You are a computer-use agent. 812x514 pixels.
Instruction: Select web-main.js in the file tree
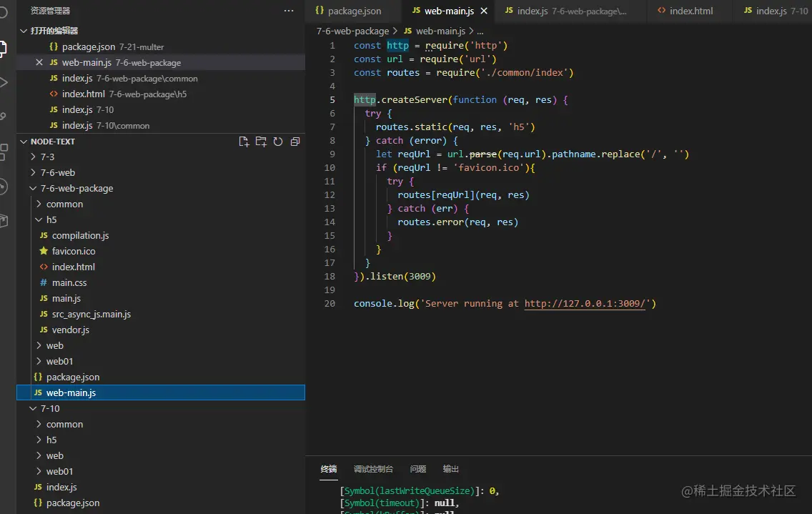click(161, 392)
